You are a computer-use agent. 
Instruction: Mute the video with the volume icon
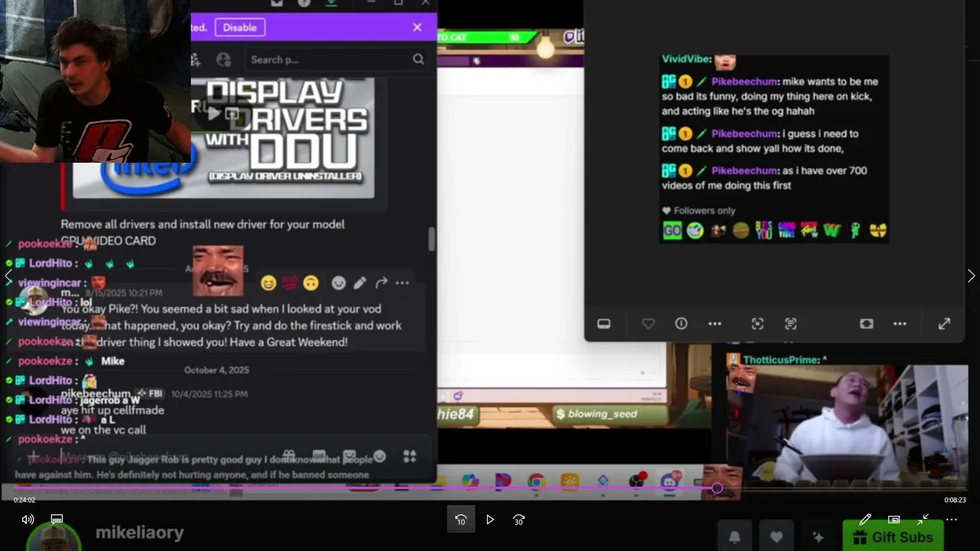(28, 520)
